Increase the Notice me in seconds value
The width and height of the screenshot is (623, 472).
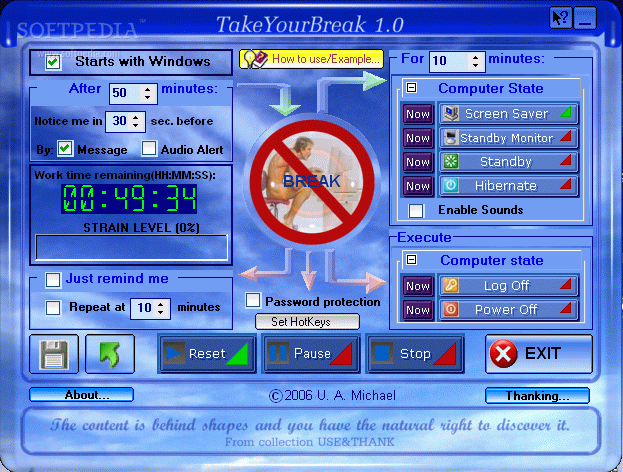click(x=136, y=117)
